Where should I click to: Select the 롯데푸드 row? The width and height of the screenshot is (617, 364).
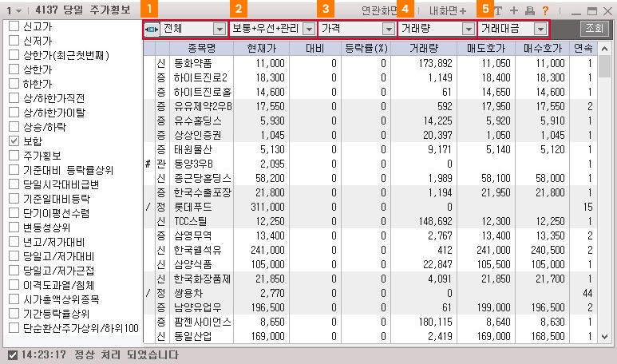[x=370, y=207]
